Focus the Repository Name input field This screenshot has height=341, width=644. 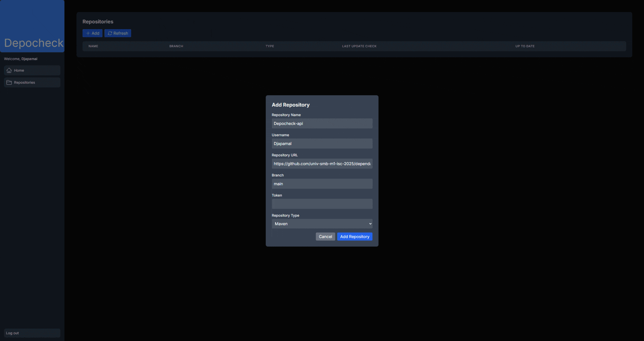coord(322,124)
